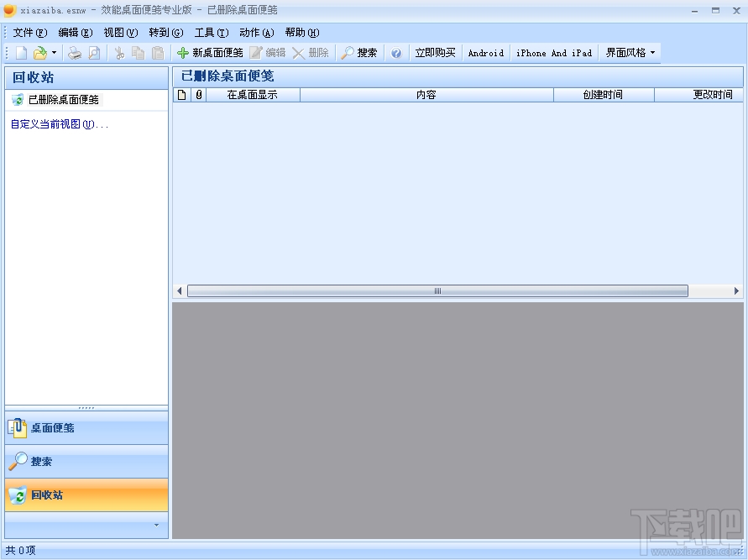Open print preview from the toolbar
This screenshot has height=560, width=748.
coord(92,52)
